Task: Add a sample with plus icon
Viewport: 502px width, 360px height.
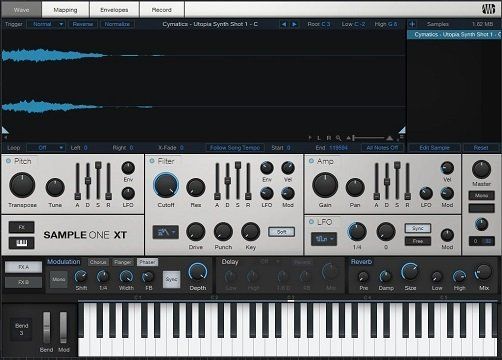Action: pos(412,24)
